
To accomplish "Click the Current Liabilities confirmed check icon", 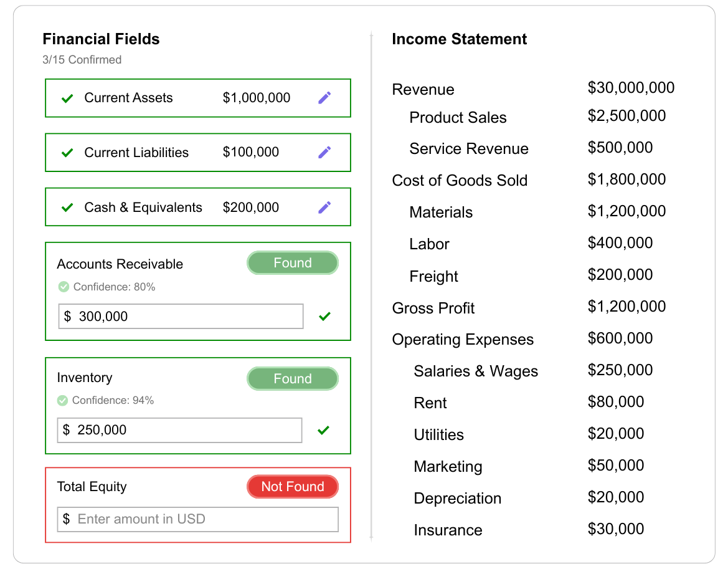I will 67,153.
